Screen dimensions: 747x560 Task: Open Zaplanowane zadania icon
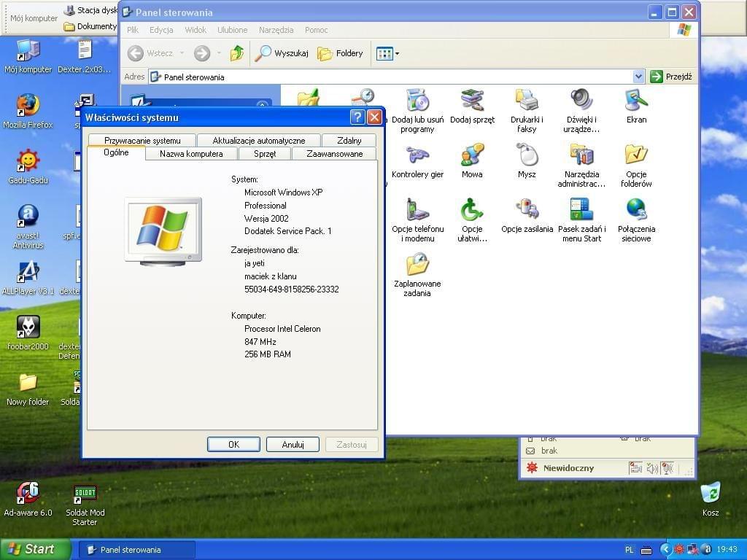coord(417,265)
